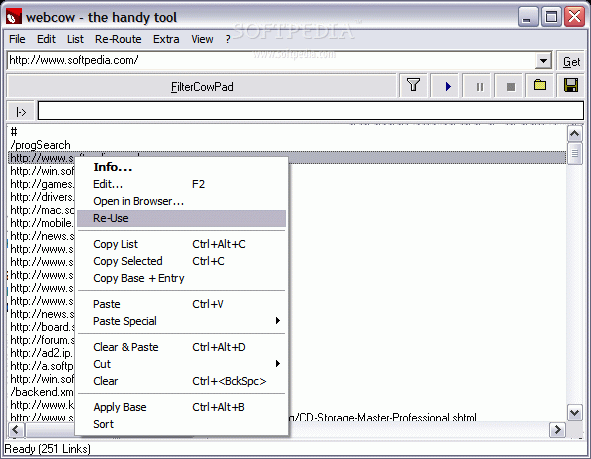Open the Extra menu
The image size is (591, 459).
tap(166, 39)
